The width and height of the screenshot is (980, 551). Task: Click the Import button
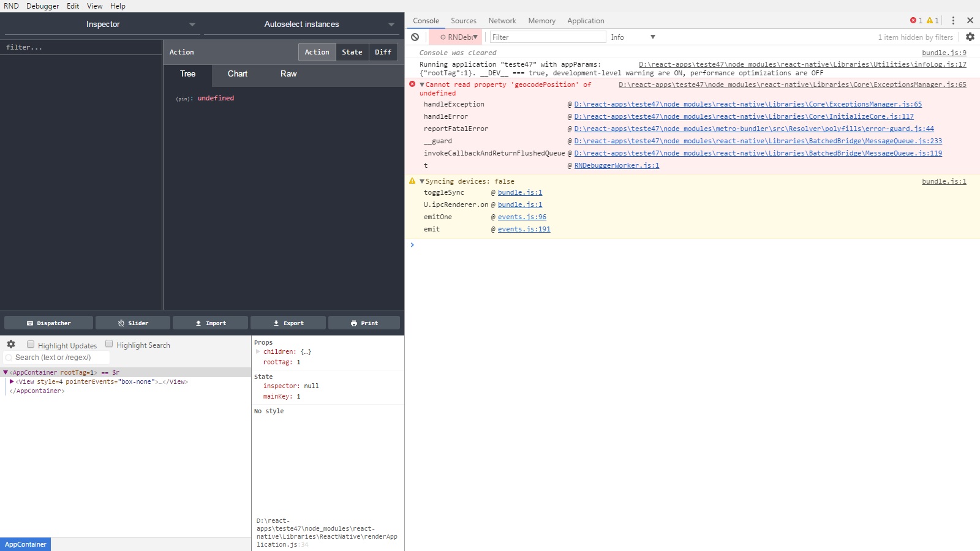coord(210,323)
